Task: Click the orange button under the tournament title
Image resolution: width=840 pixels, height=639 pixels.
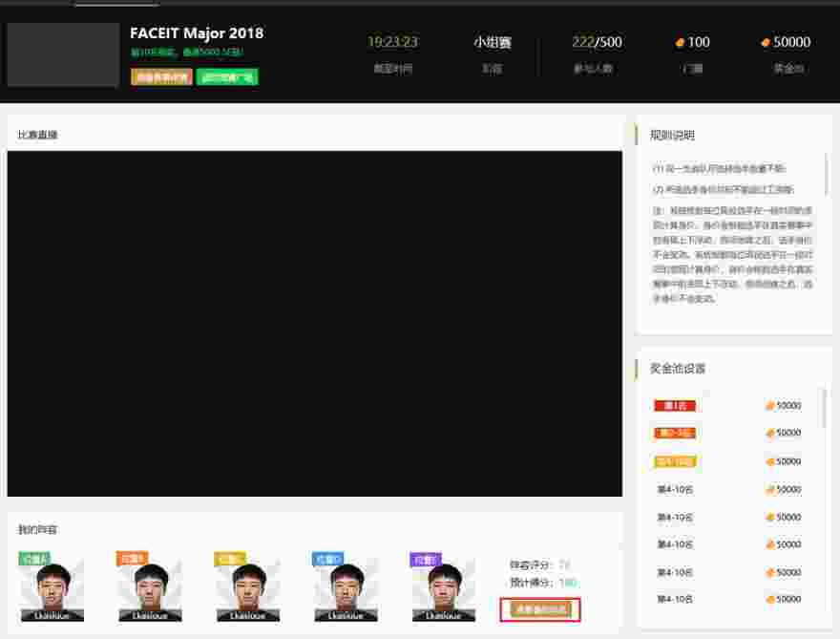Action: (x=161, y=77)
